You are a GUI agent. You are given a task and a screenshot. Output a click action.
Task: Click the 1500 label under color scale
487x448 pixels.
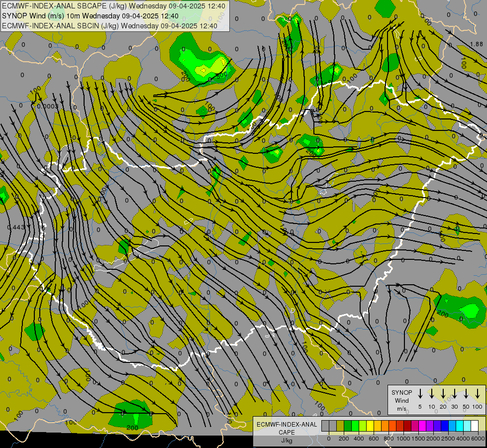tap(418, 439)
